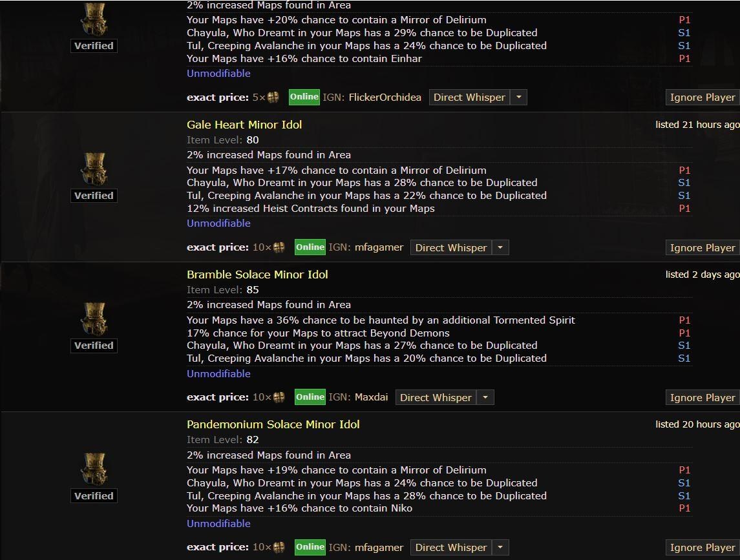Click Unmodifiable text in Gale Heart listing
The image size is (740, 560).
218,223
